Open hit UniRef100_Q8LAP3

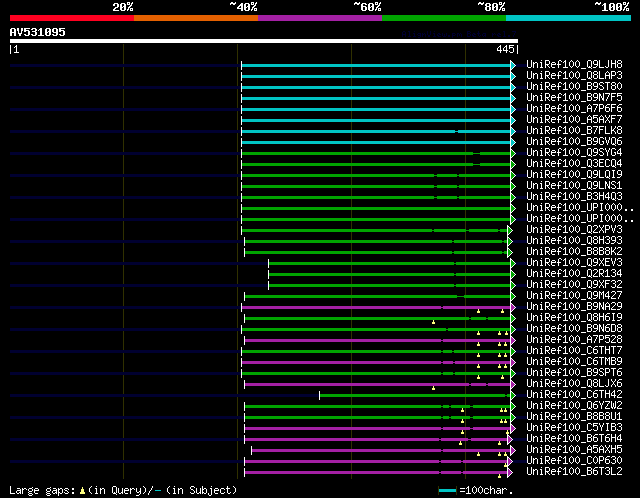[574, 76]
